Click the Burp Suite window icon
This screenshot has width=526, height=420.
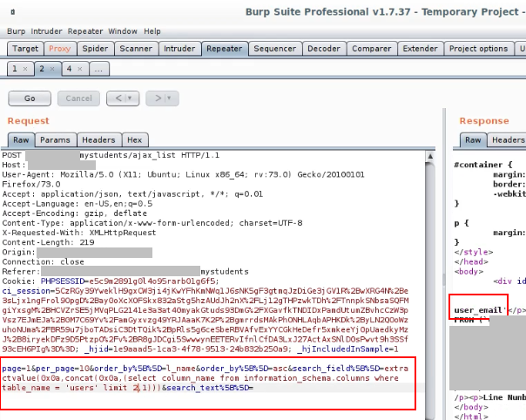click(13, 12)
